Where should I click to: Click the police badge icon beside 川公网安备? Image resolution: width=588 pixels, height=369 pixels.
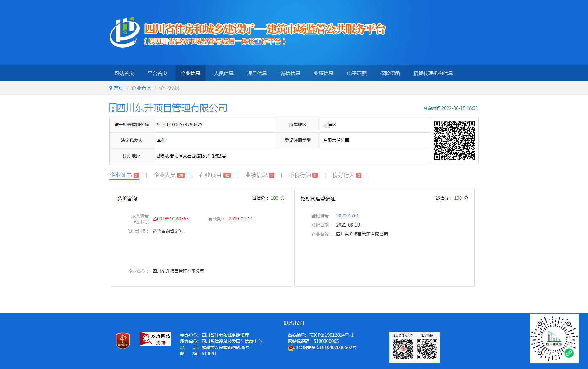[291, 347]
